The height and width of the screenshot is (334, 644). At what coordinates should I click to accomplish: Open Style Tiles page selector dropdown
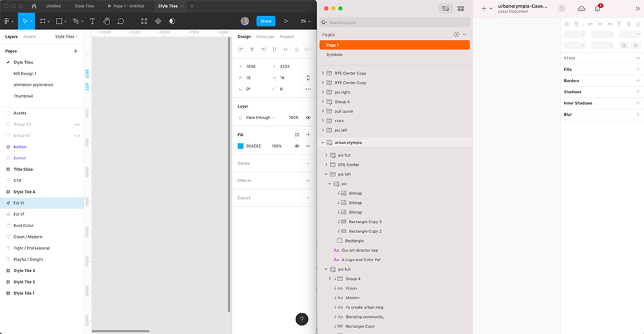click(x=66, y=37)
